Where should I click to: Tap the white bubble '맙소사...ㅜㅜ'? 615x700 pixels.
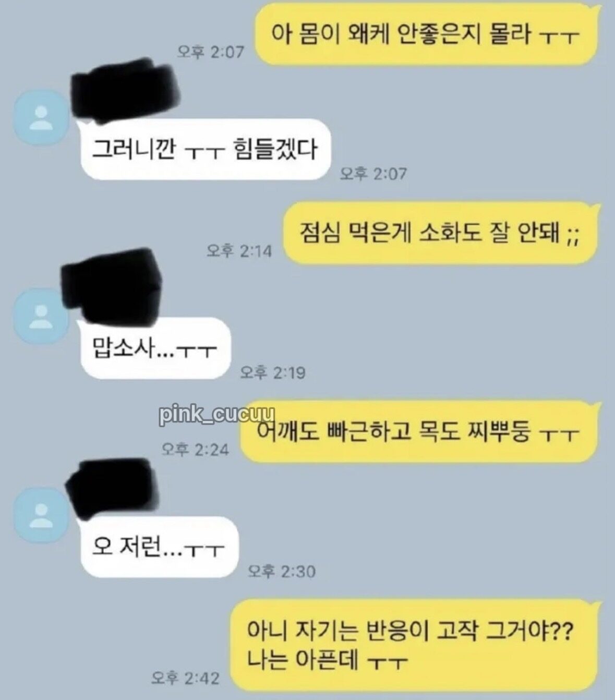point(155,348)
